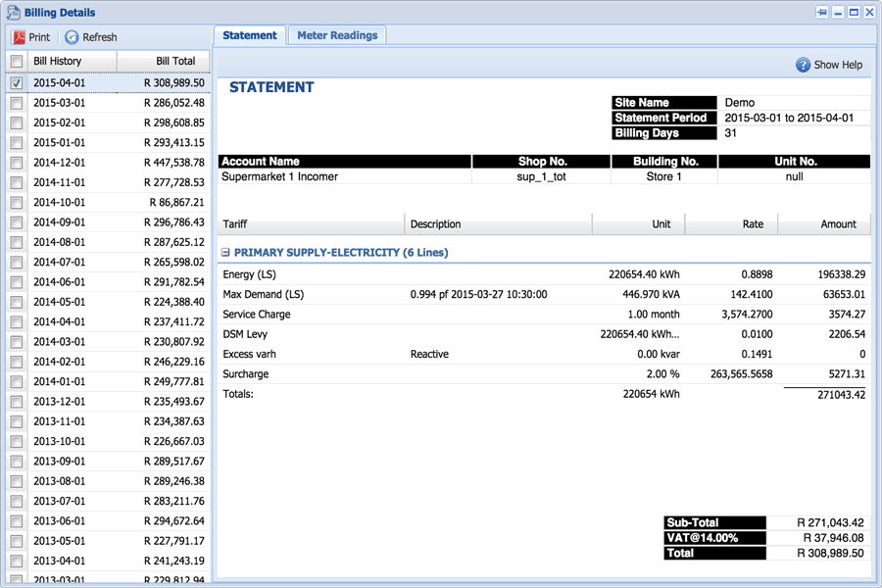The image size is (882, 588).
Task: Check the 2013-11-01 bill checkbox
Action: coord(17,421)
